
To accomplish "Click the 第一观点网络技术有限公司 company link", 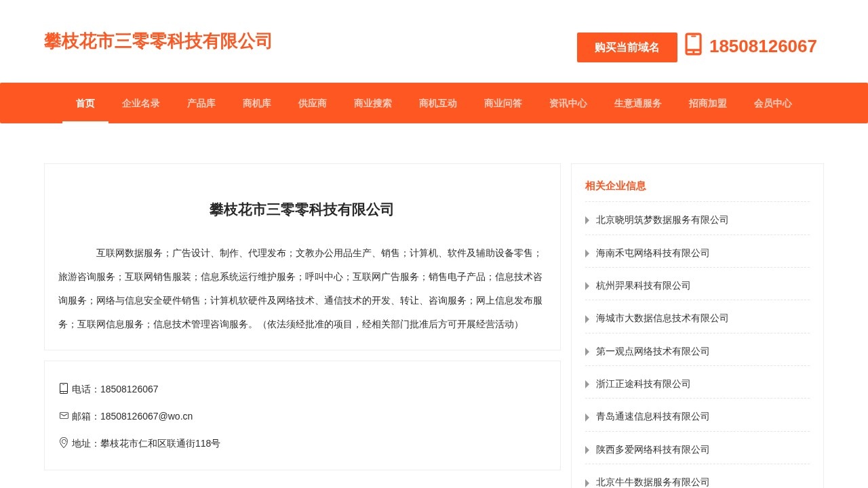I will 652,351.
